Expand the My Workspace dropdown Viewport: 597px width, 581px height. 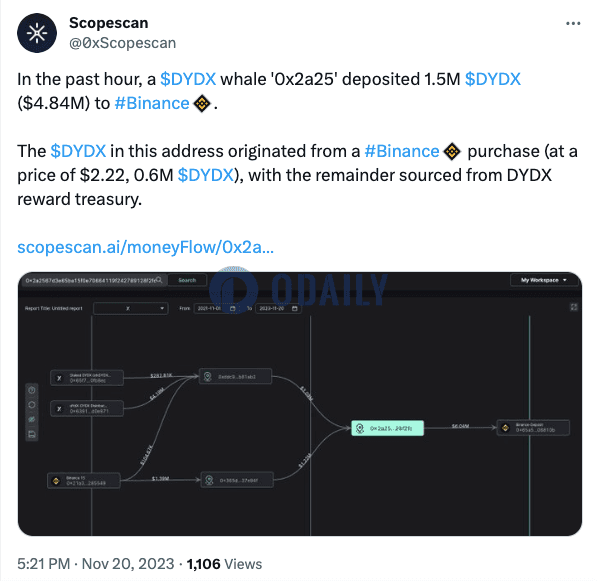click(543, 280)
